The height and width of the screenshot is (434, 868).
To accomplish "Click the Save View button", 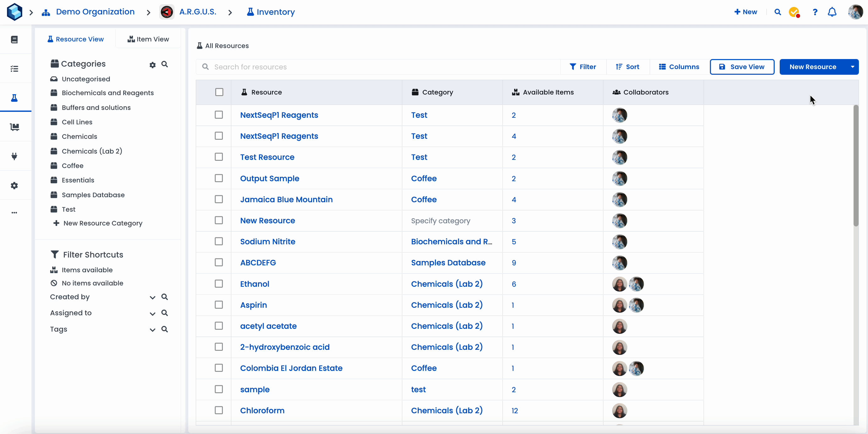I will coord(742,67).
